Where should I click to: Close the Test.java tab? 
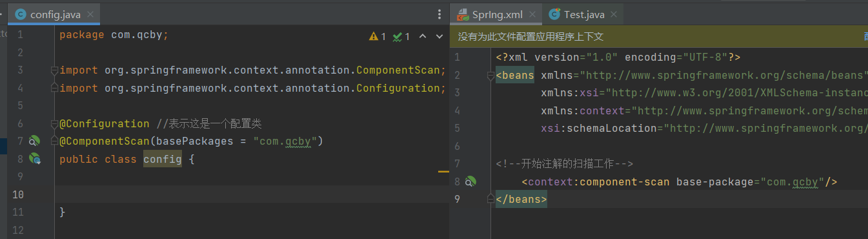613,14
